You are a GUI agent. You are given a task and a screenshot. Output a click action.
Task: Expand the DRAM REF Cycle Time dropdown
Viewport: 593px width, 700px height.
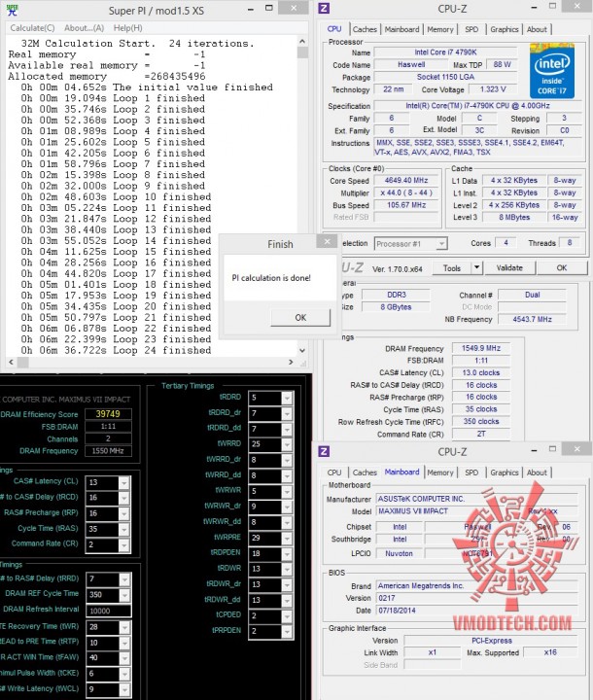pos(124,595)
